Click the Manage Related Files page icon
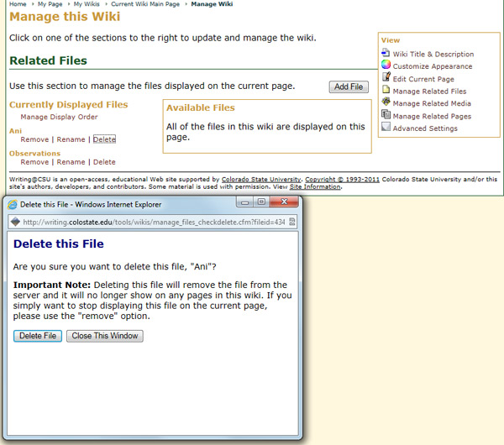 [x=386, y=91]
